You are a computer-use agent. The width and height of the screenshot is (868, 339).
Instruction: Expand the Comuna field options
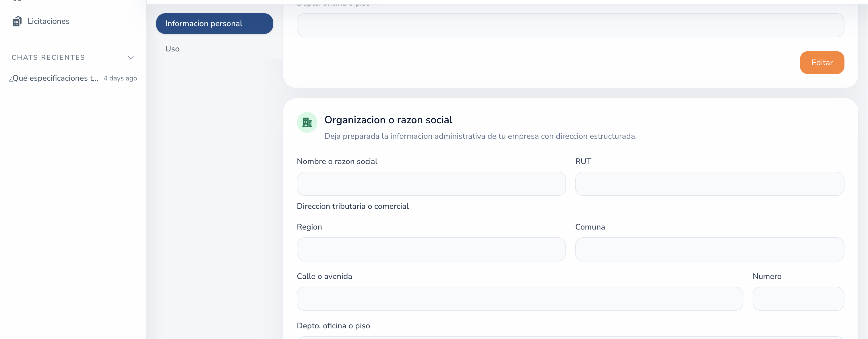709,250
